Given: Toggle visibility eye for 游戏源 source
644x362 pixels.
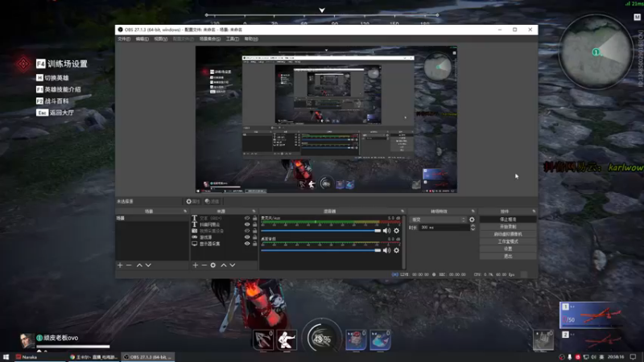Looking at the screenshot, I should click(247, 237).
